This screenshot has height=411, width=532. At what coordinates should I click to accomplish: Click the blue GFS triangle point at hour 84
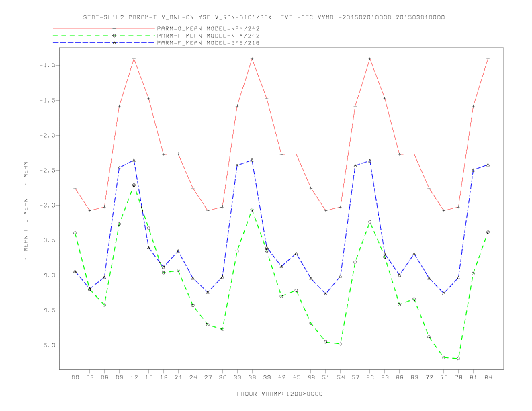[x=488, y=165]
